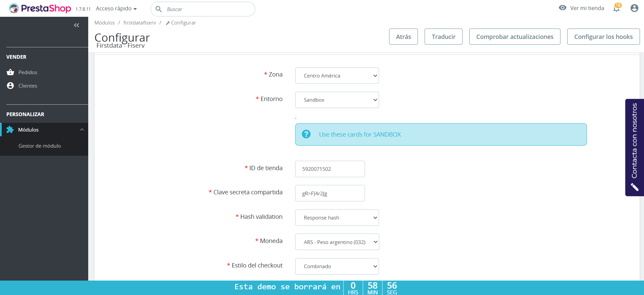Viewport: 644px width, 295px height.
Task: Collapse the Módulos submenu chevron
Action: pos(82,130)
